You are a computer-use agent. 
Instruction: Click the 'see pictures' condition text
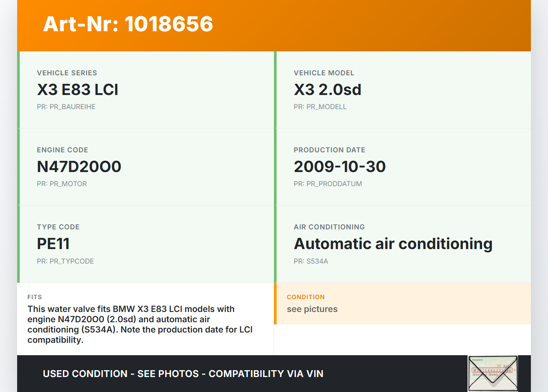tap(312, 309)
